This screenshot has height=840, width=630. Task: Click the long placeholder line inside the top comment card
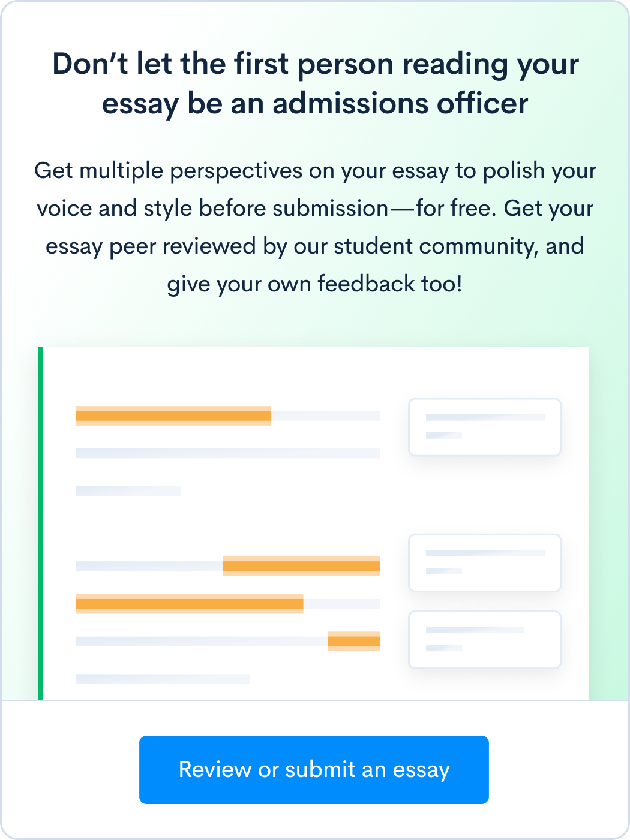tap(485, 417)
